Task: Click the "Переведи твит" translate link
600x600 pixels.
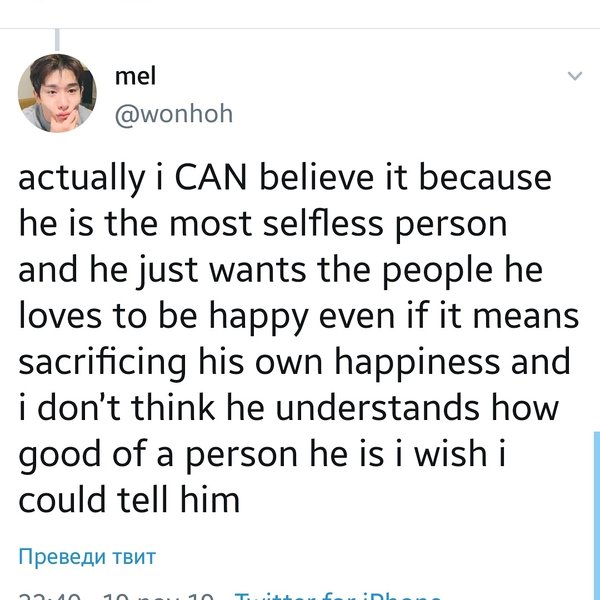Action: (87, 556)
